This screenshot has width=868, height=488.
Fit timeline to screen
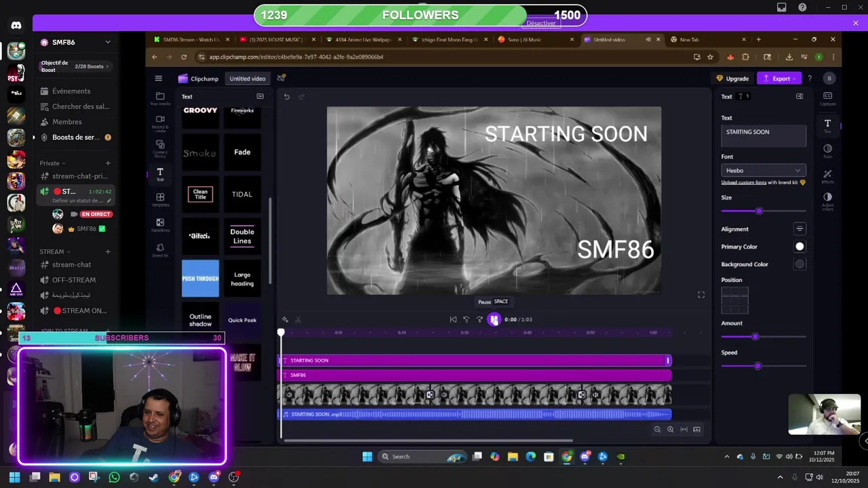coord(684,429)
